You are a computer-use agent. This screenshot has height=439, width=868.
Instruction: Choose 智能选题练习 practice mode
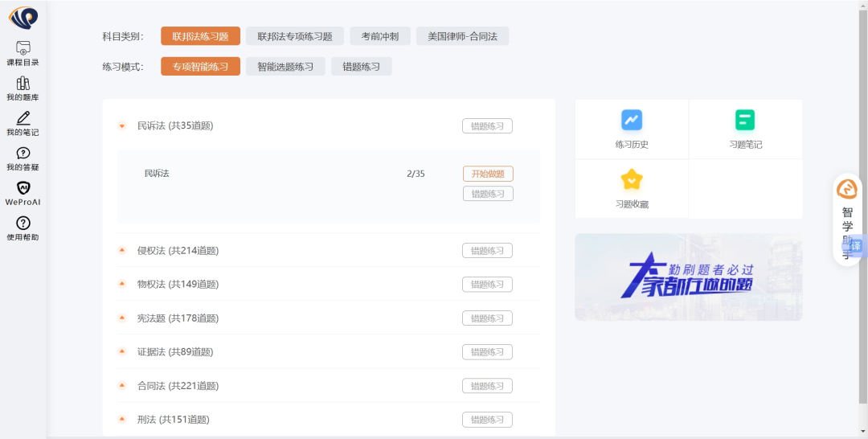(x=285, y=67)
